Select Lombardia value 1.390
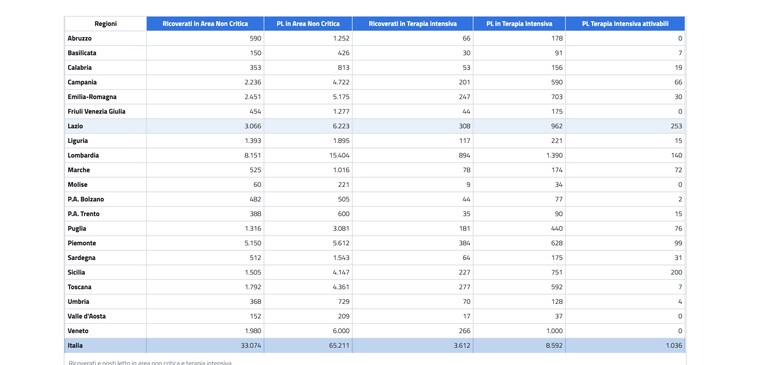The height and width of the screenshot is (365, 767). [555, 156]
